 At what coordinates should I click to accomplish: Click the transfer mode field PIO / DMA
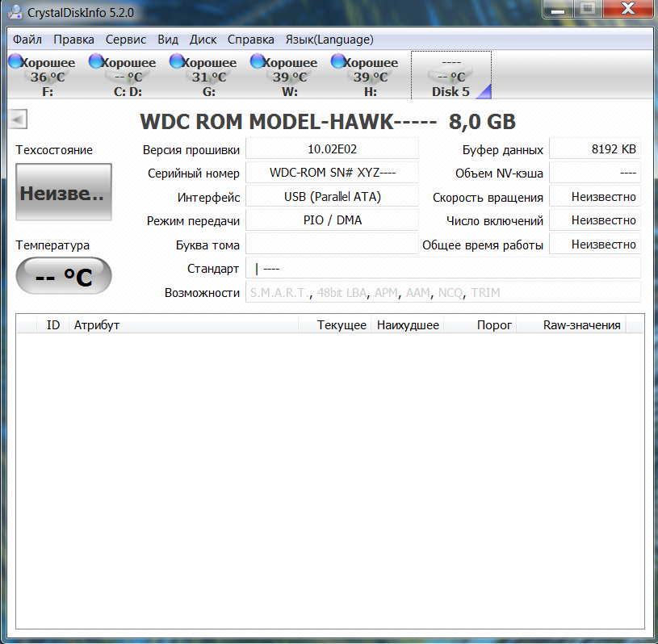pos(332,220)
